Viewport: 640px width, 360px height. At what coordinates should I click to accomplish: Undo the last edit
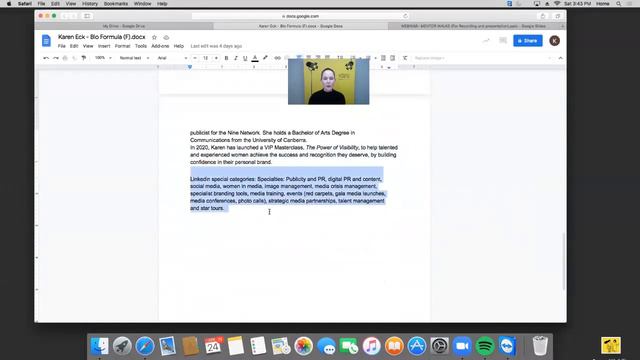click(46, 58)
